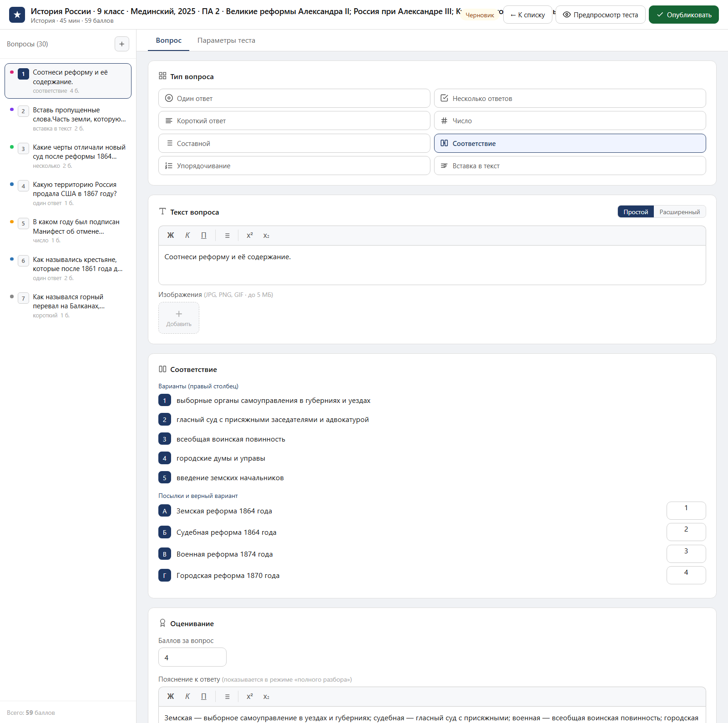This screenshot has width=728, height=723.
Task: Open question 7 about горный перевал
Action: tap(68, 306)
